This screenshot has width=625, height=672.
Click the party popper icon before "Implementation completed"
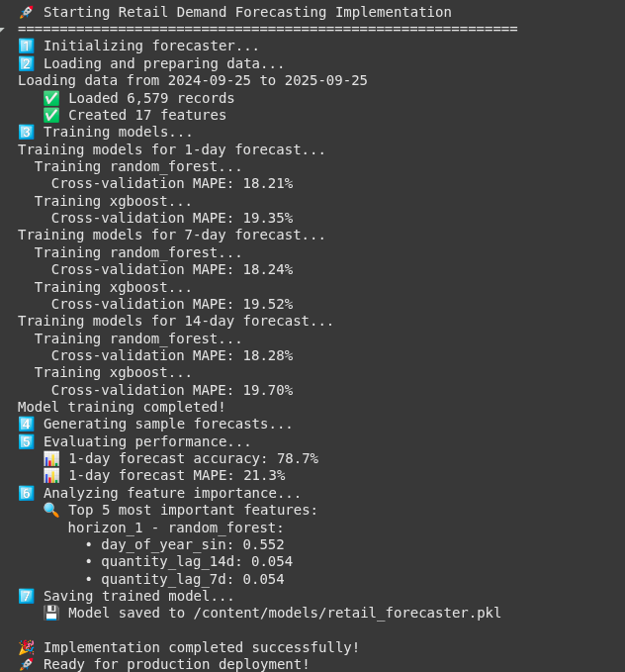[26, 647]
